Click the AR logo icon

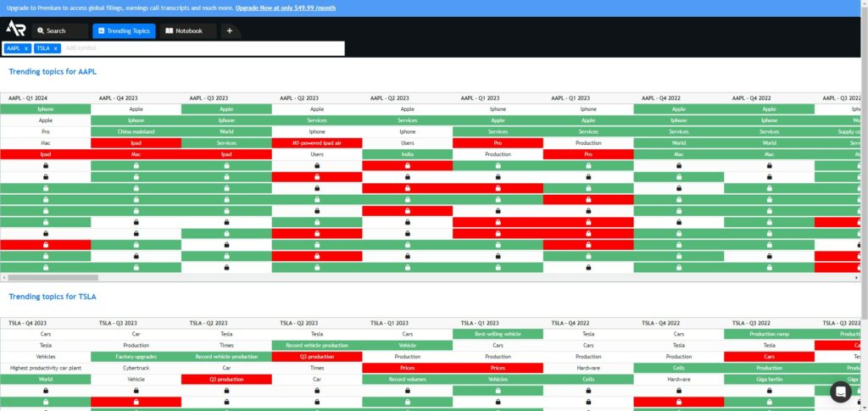pos(15,29)
